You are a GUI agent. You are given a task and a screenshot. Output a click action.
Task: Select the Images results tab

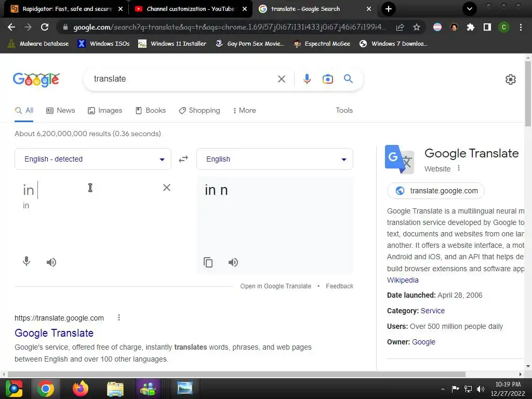point(105,110)
